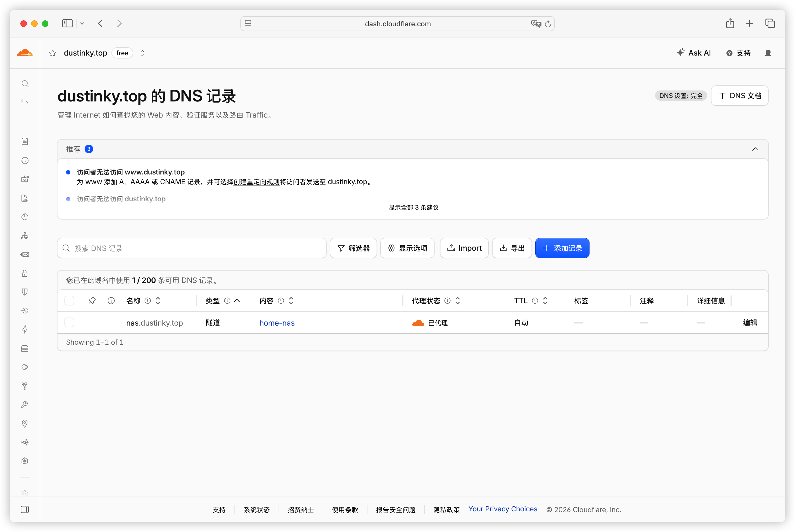This screenshot has height=532, width=795.
Task: Sort records by 代理状态 column arrows
Action: [458, 301]
